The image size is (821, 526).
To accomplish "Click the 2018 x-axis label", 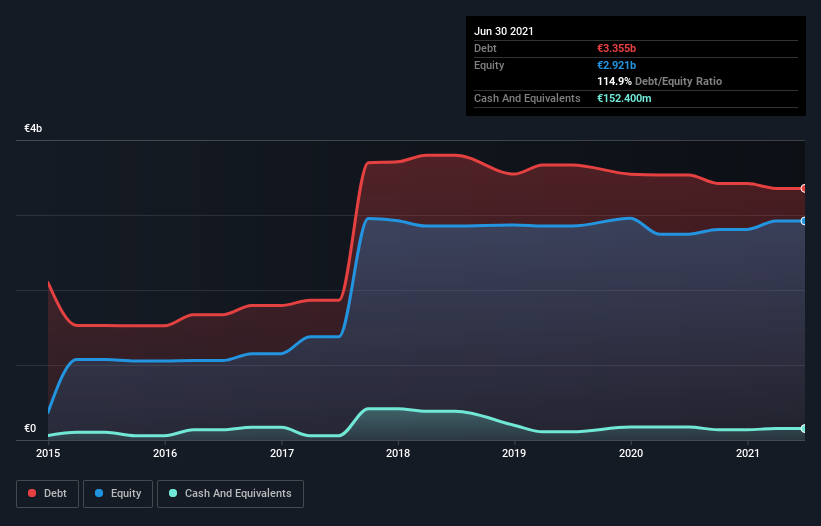I will pos(398,453).
